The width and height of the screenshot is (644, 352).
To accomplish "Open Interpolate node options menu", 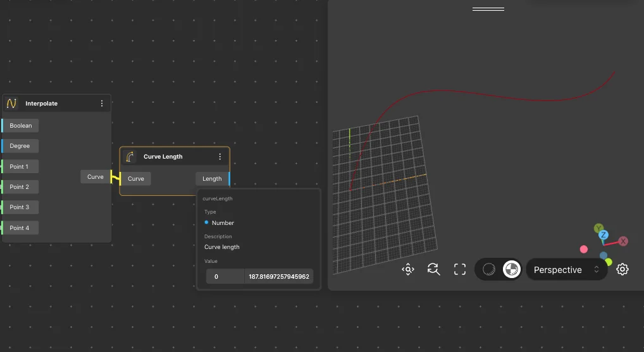I will [x=102, y=104].
